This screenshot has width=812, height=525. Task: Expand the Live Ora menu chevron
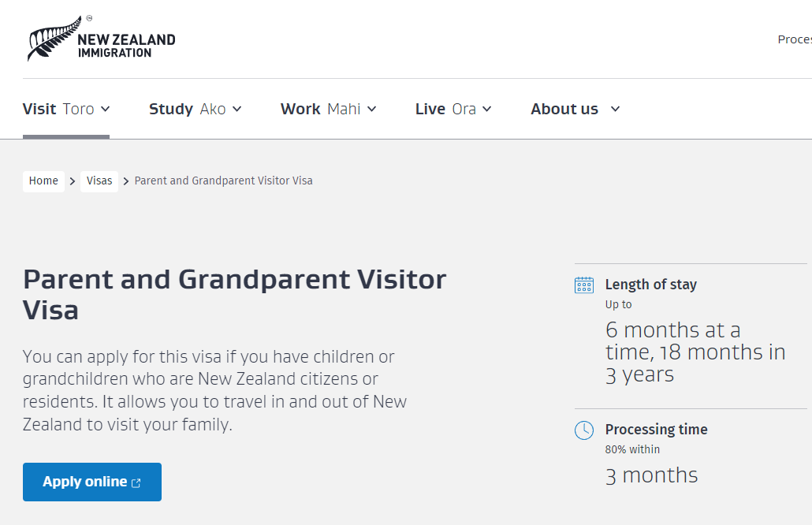coord(487,109)
